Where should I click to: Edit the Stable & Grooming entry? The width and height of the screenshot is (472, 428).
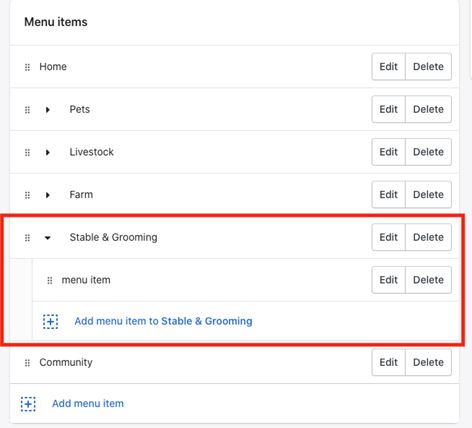click(389, 237)
